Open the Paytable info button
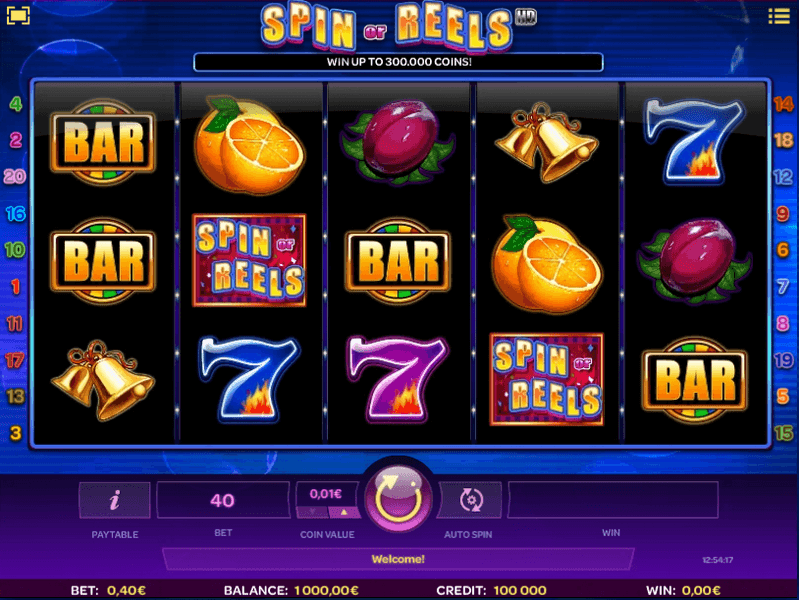 [x=115, y=500]
